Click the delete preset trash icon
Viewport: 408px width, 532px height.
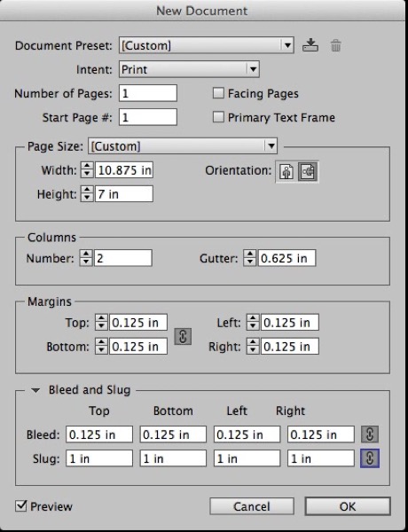(335, 45)
